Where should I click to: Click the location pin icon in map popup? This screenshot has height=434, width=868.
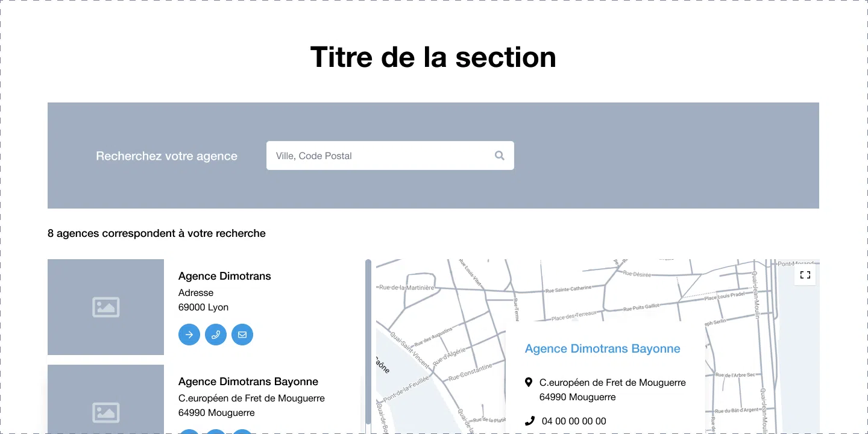529,382
